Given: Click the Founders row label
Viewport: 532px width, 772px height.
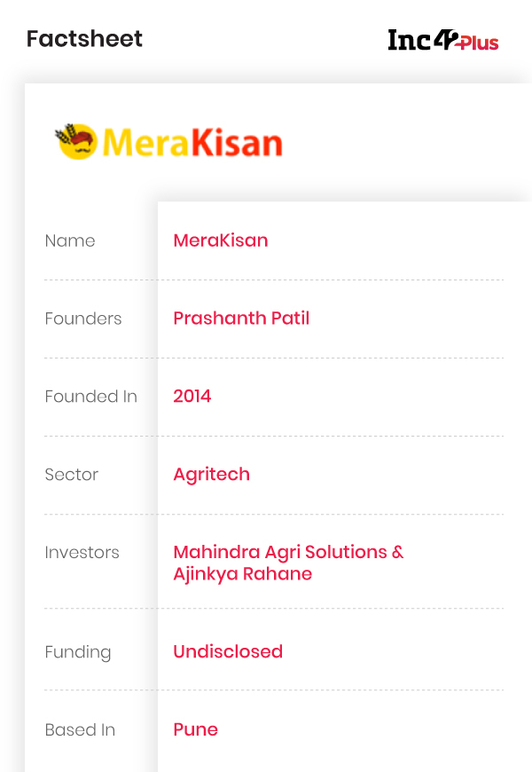Looking at the screenshot, I should [x=83, y=319].
